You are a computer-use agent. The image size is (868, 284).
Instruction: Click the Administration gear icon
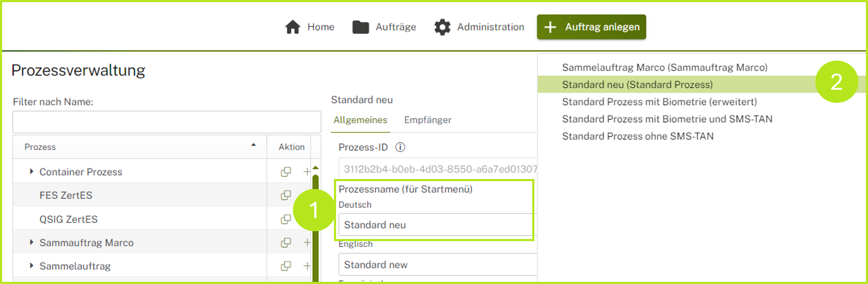442,27
